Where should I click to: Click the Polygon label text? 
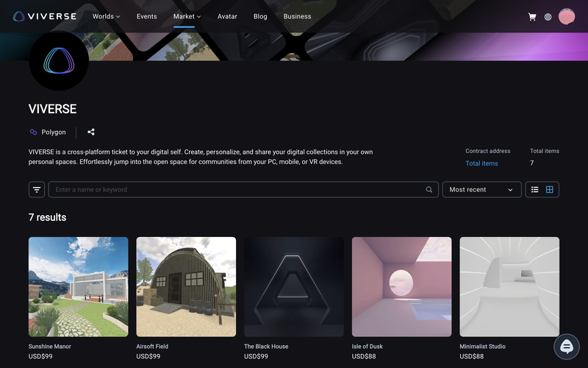point(53,132)
